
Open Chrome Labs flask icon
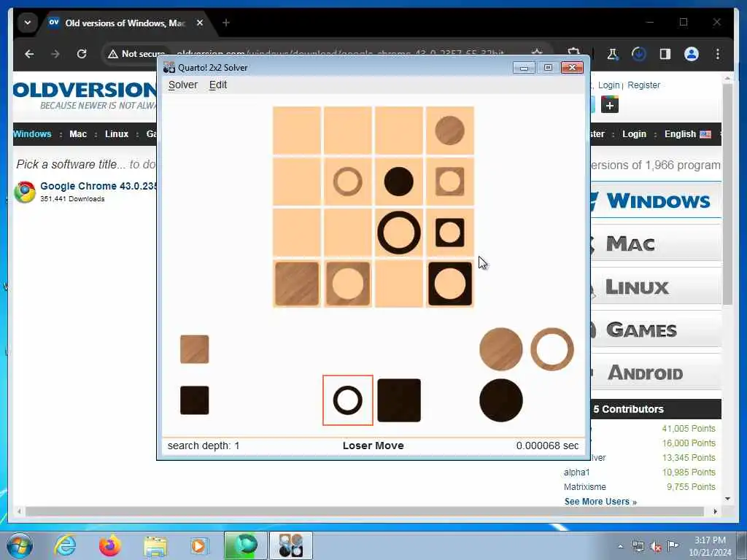612,54
